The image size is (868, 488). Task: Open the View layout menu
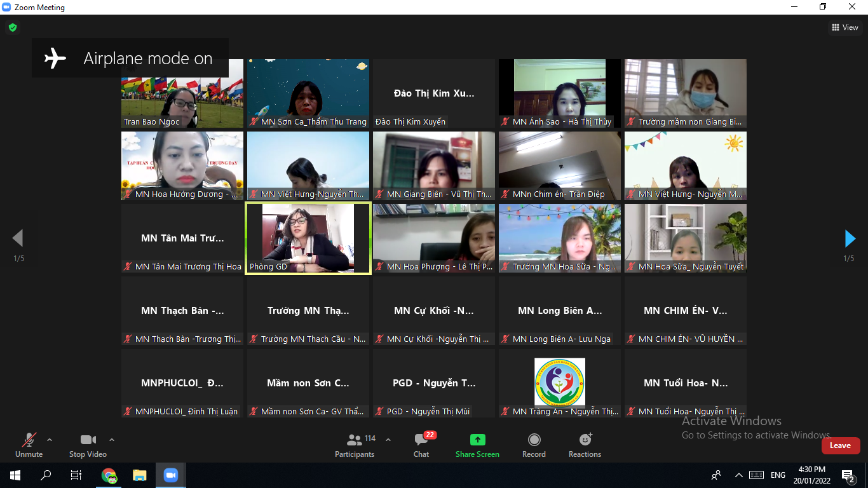point(845,27)
